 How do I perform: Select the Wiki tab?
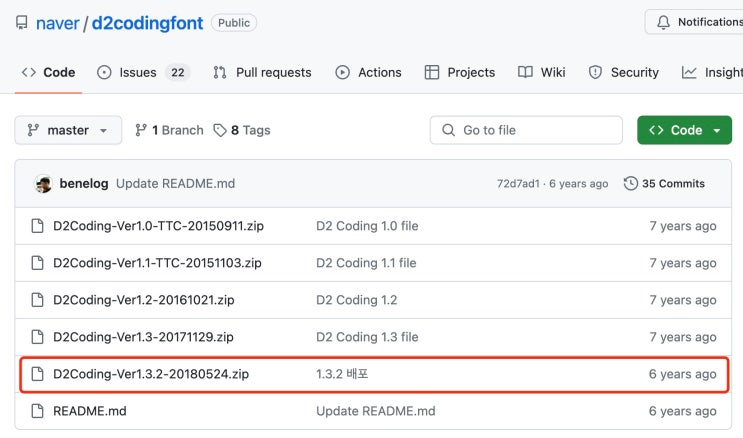pyautogui.click(x=541, y=72)
